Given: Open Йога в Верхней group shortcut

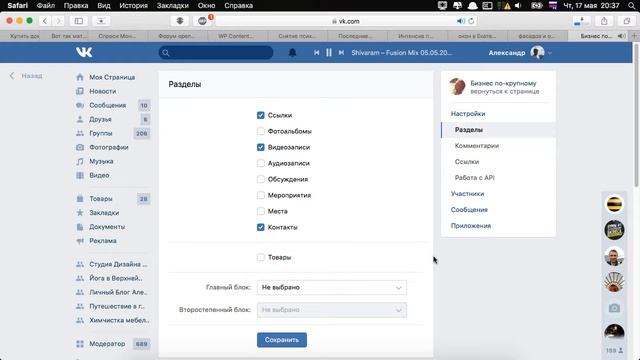Looking at the screenshot, I should coord(116,278).
